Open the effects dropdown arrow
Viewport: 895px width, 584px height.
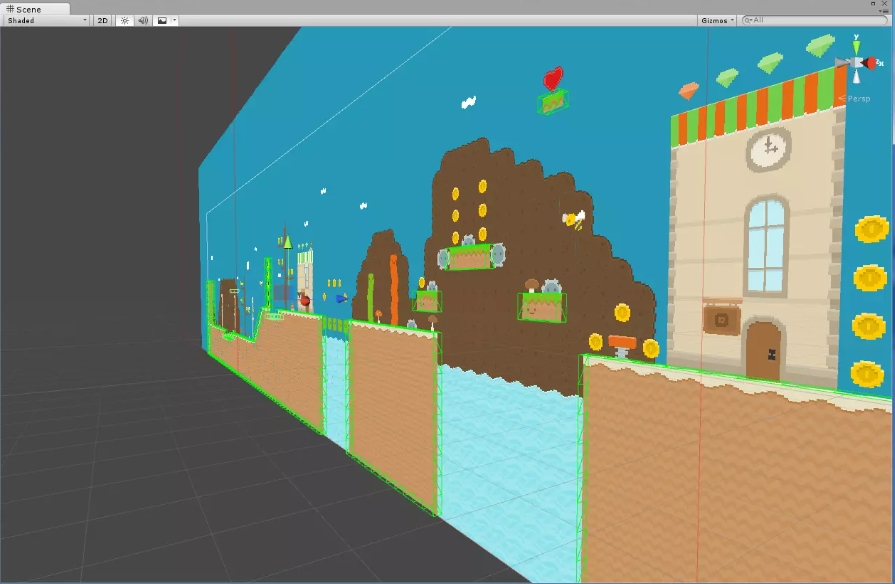point(175,20)
